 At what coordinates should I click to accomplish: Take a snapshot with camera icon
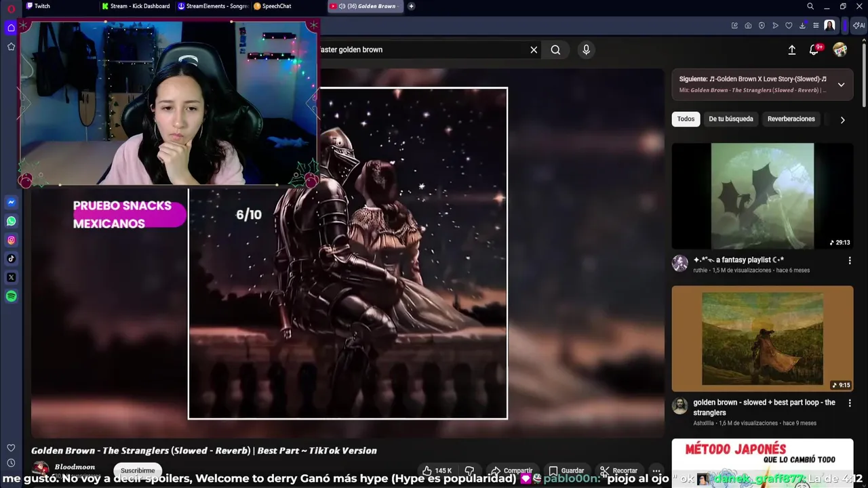click(x=748, y=26)
